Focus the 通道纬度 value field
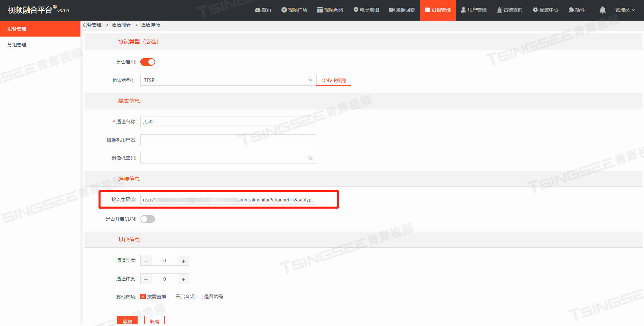 tap(165, 279)
